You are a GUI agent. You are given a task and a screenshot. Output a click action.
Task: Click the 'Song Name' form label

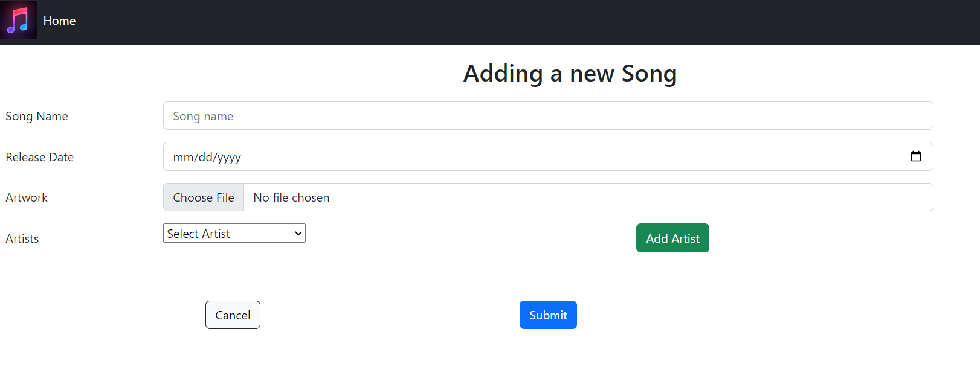click(36, 115)
